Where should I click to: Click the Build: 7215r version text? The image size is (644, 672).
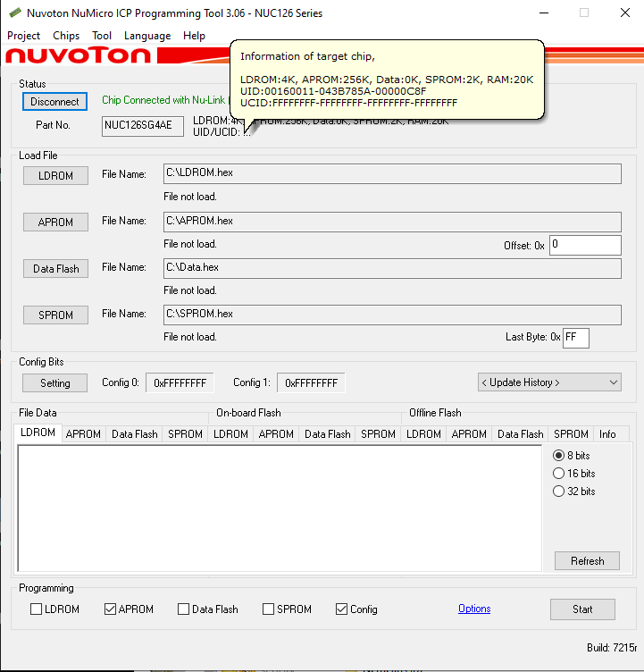point(612,648)
